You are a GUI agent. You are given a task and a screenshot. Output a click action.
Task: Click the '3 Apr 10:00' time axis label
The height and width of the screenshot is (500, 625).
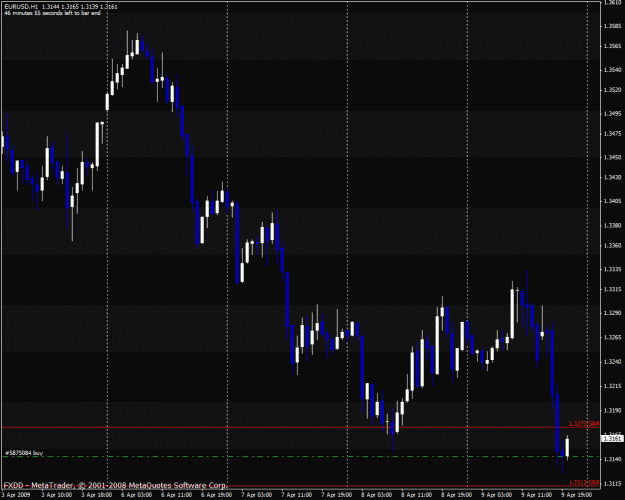point(57,495)
